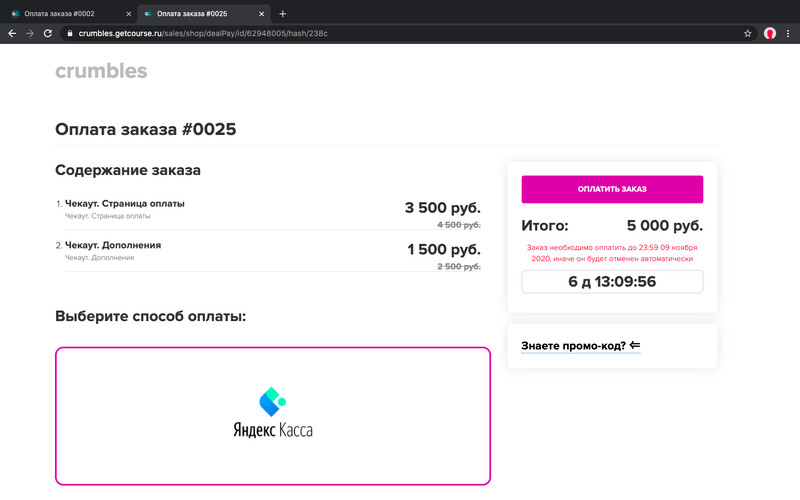Choose Яндекс Касса as the payment method
Image resolution: width=800 pixels, height=500 pixels.
pos(272,415)
